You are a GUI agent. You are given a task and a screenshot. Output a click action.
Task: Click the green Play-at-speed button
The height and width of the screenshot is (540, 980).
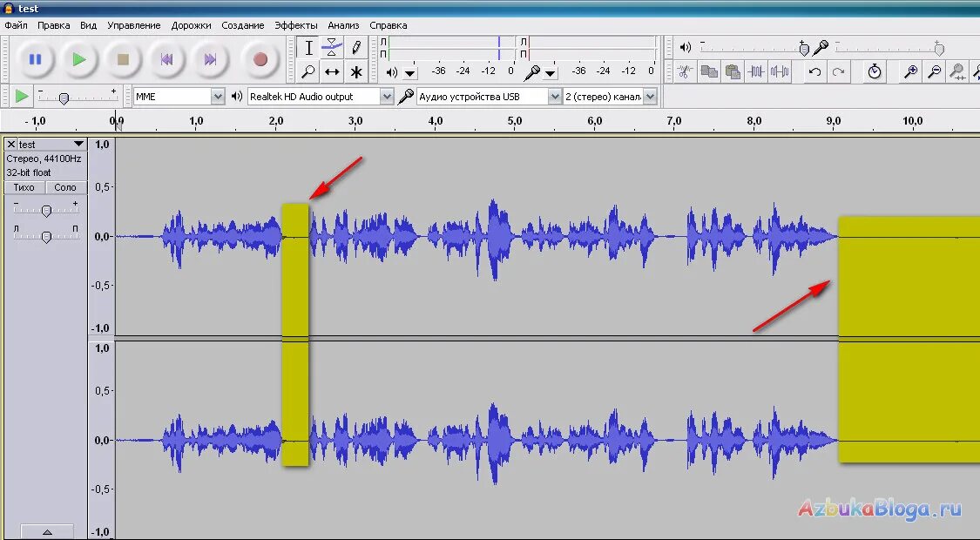(x=21, y=97)
